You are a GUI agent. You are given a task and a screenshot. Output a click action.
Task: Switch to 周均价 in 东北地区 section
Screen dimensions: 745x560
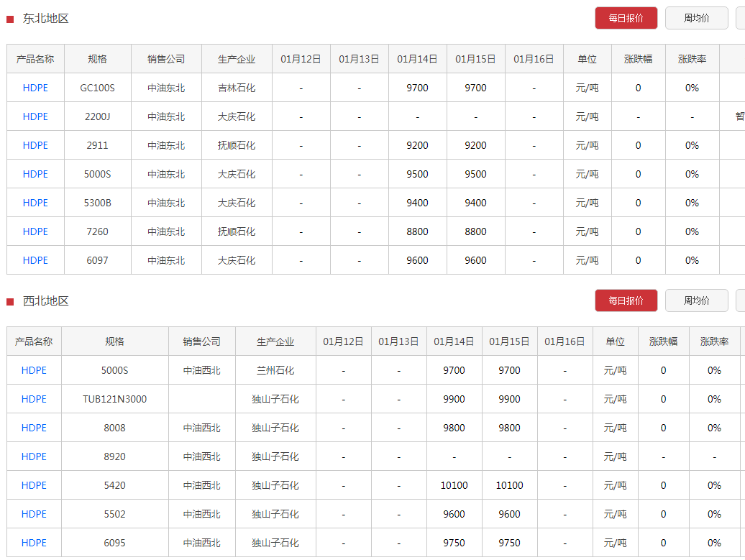point(696,18)
